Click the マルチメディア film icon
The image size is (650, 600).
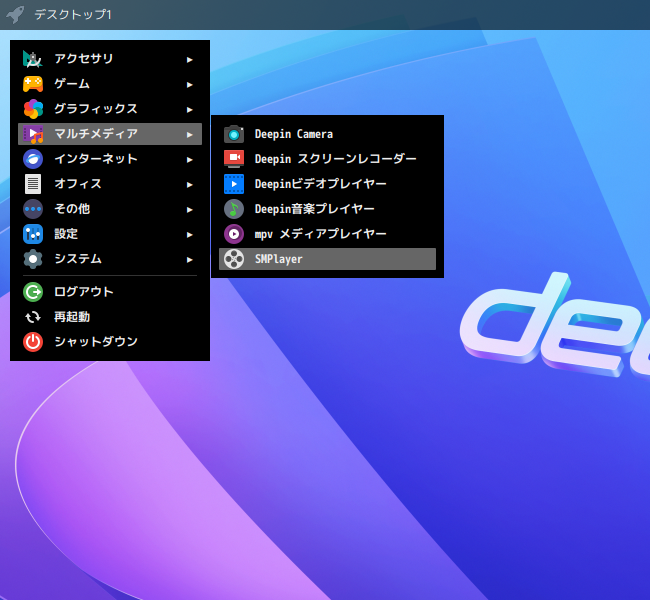pos(33,134)
